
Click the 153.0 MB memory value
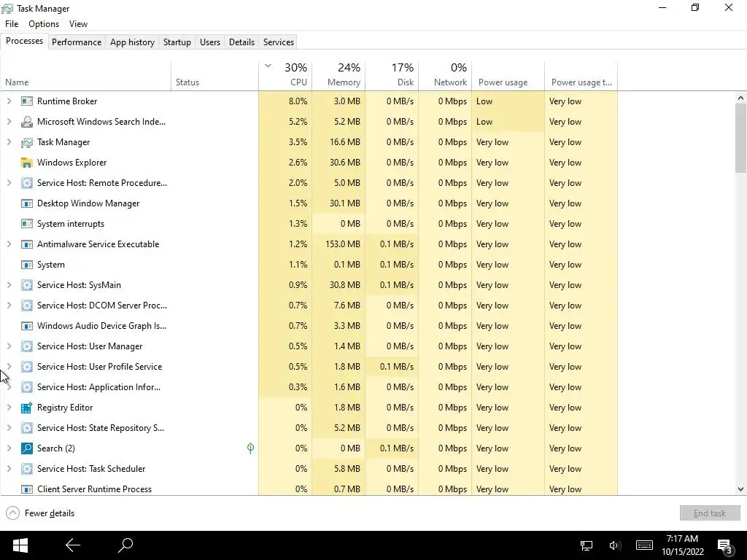343,244
